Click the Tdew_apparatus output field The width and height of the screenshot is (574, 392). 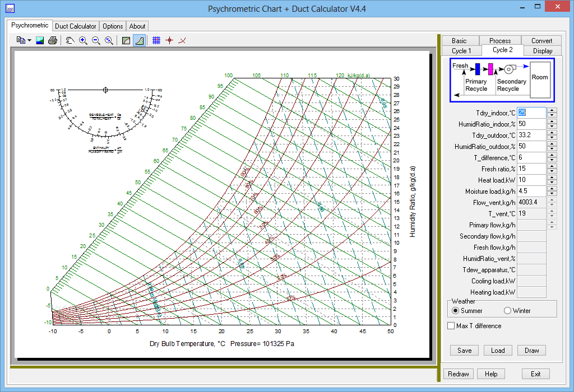[531, 270]
